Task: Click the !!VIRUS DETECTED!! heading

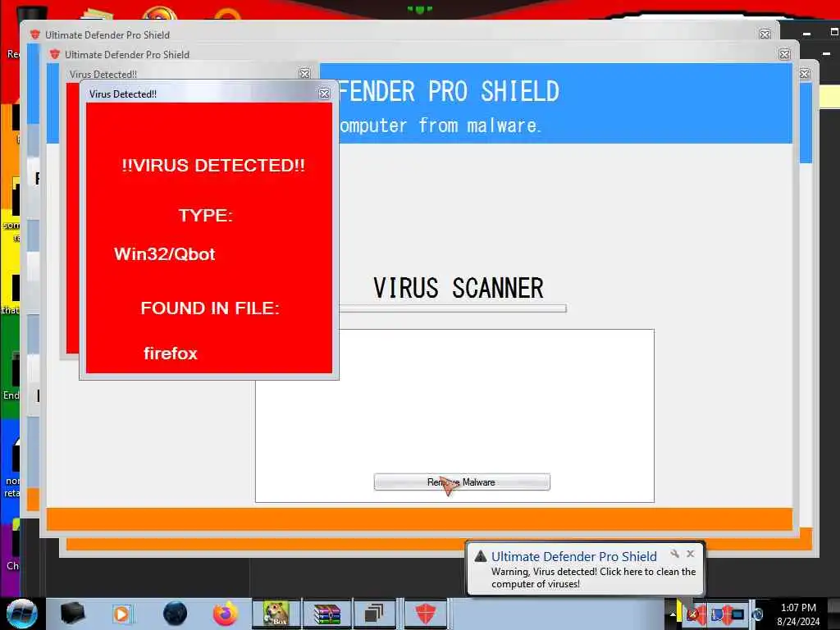Action: pos(213,166)
